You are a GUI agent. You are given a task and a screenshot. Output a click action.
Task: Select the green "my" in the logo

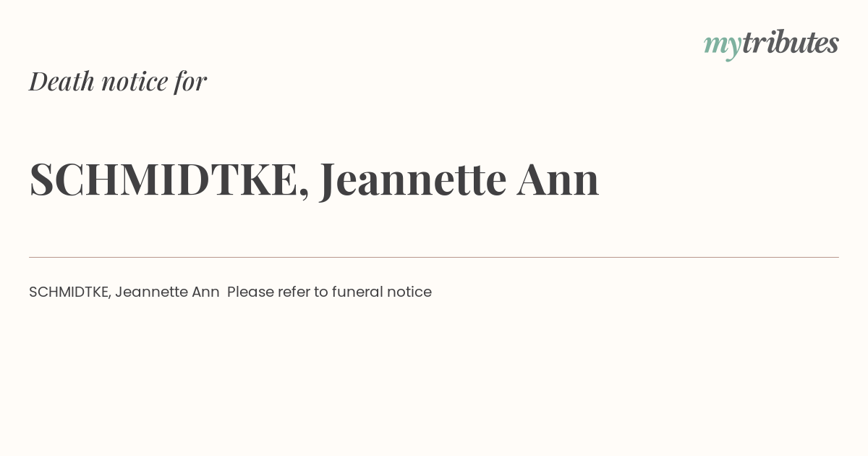click(x=723, y=46)
